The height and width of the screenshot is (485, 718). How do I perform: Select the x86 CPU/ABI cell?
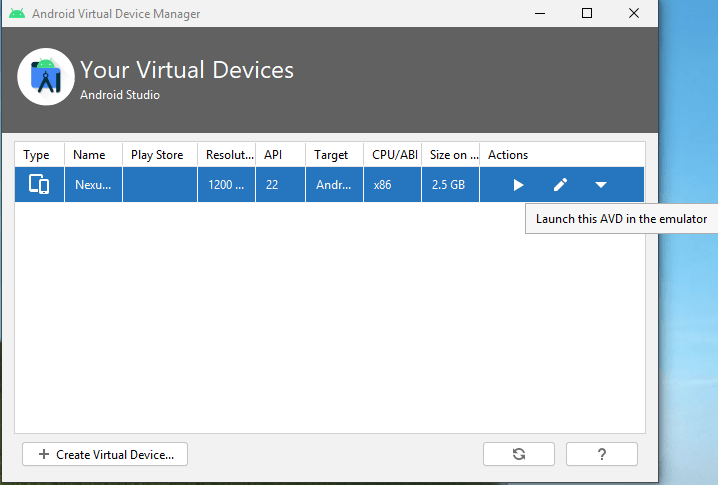point(392,185)
